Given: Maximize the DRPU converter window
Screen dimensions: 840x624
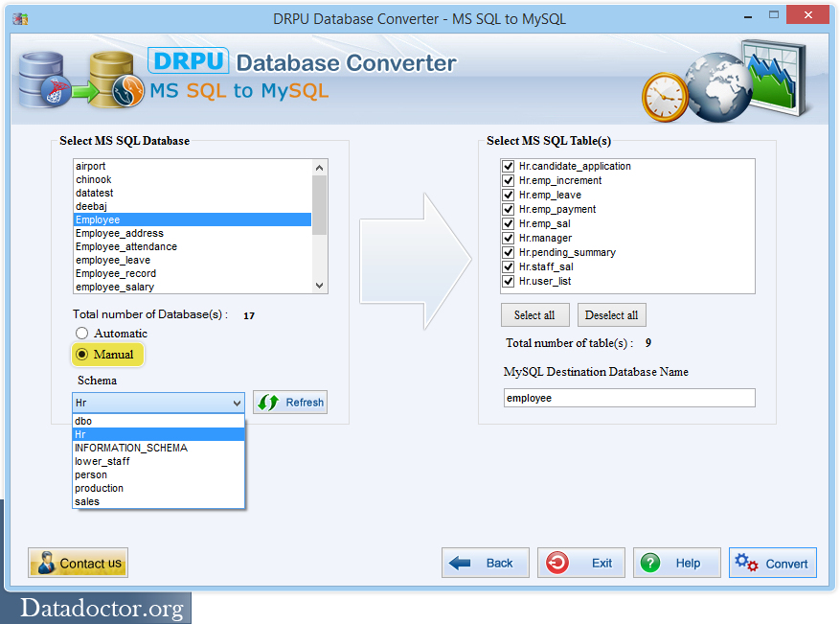Looking at the screenshot, I should coord(773,15).
